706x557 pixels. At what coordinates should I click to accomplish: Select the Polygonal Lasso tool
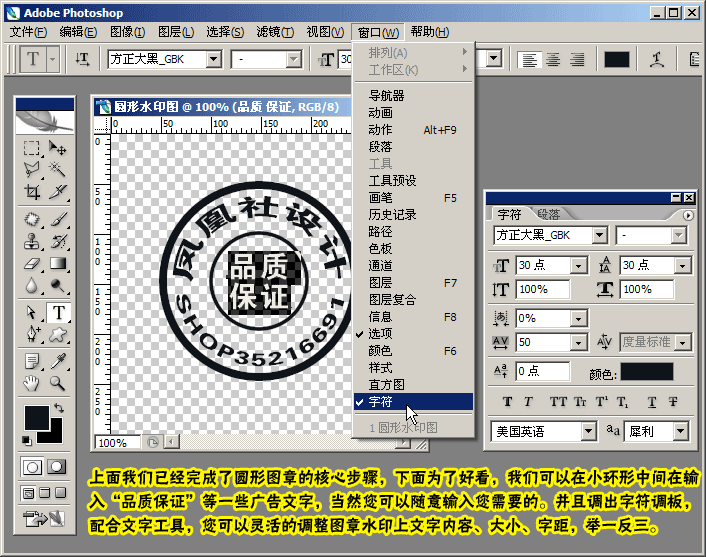tap(32, 170)
